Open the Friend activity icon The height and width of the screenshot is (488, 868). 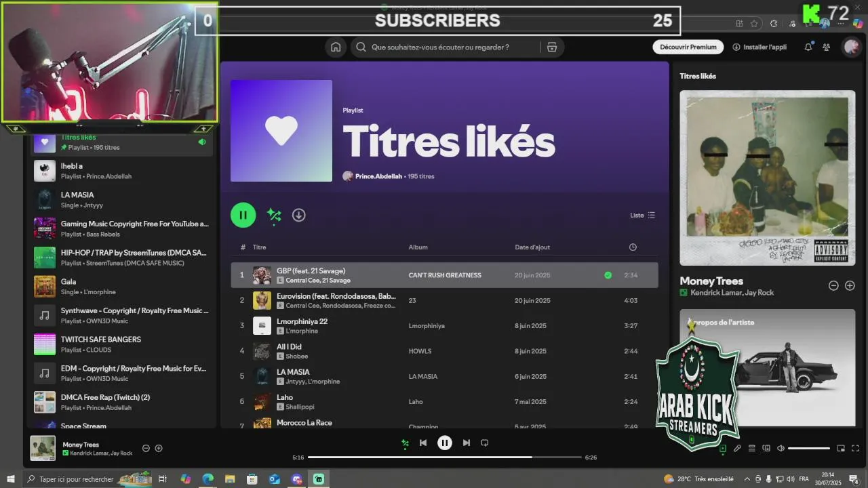click(x=826, y=47)
